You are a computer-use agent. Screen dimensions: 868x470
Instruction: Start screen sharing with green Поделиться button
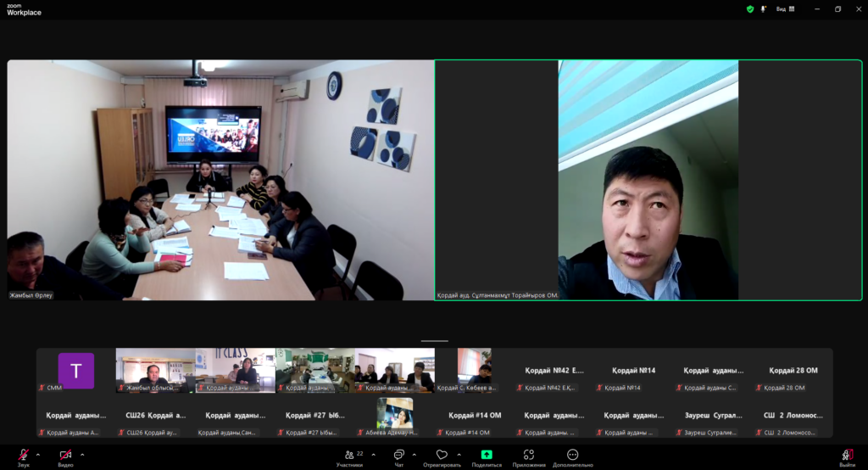tap(487, 456)
